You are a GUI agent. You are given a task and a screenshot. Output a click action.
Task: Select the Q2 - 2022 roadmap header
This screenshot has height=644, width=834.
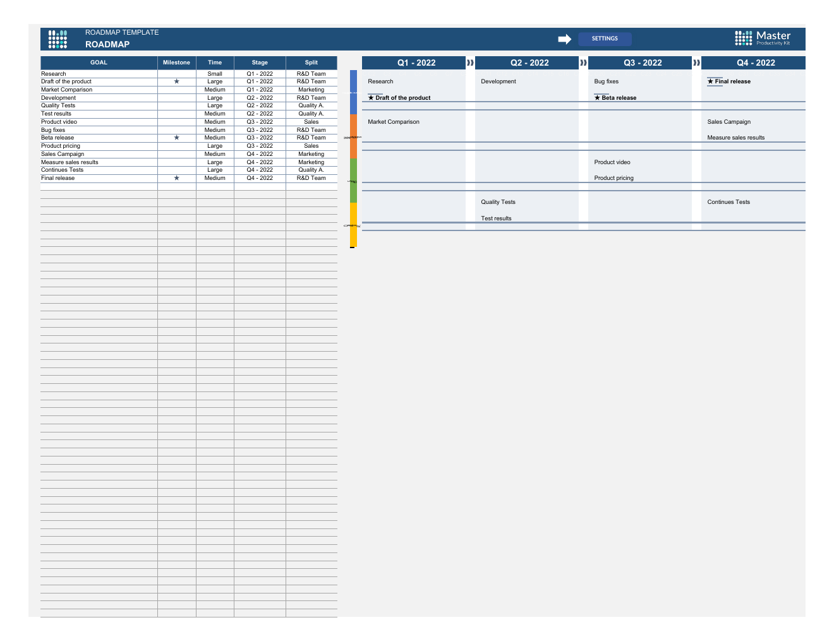tap(527, 63)
